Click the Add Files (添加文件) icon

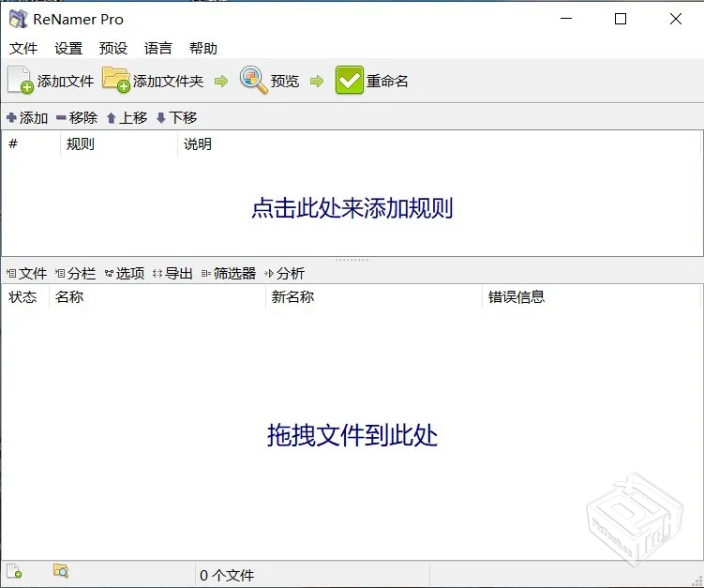(x=21, y=81)
